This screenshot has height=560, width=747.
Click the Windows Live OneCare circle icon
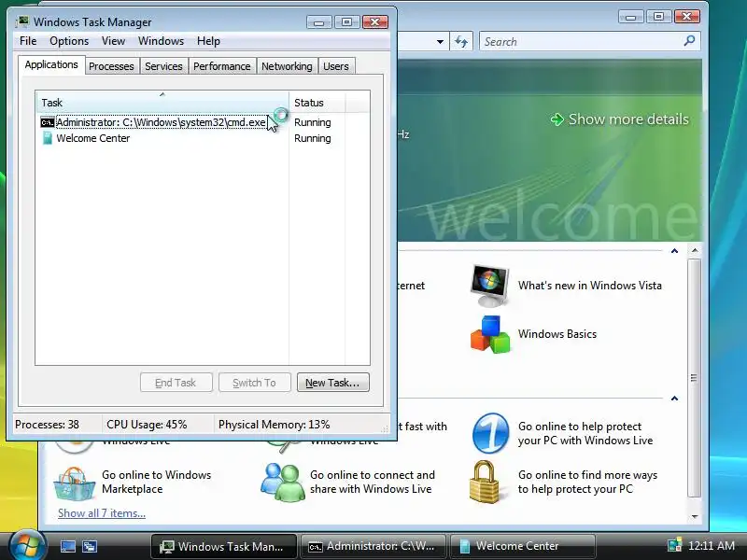(x=491, y=433)
